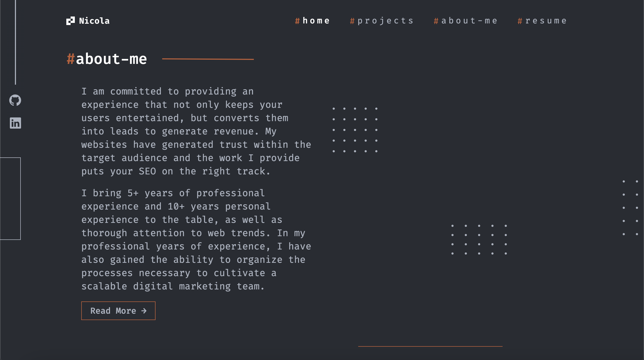This screenshot has width=644, height=360.
Task: Click the dot grid beside the first paragraph
Action: pyautogui.click(x=355, y=130)
